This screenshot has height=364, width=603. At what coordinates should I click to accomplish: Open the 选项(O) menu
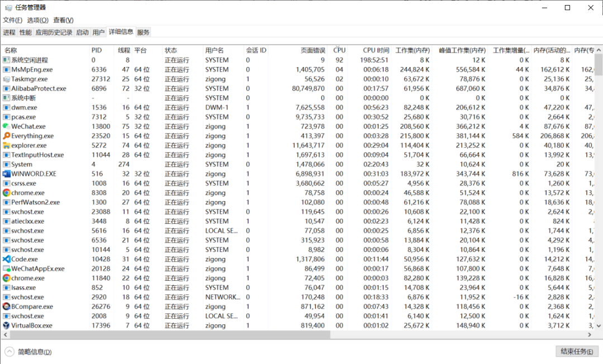[38, 20]
